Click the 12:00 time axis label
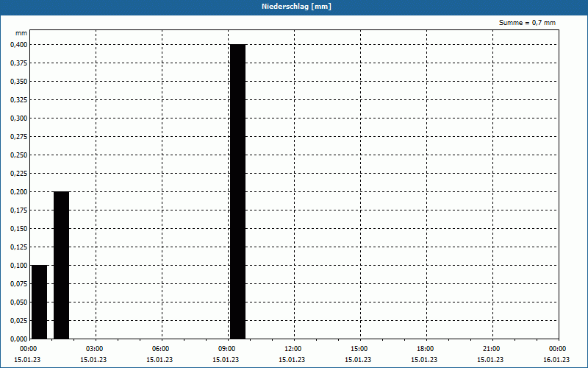 (x=293, y=349)
